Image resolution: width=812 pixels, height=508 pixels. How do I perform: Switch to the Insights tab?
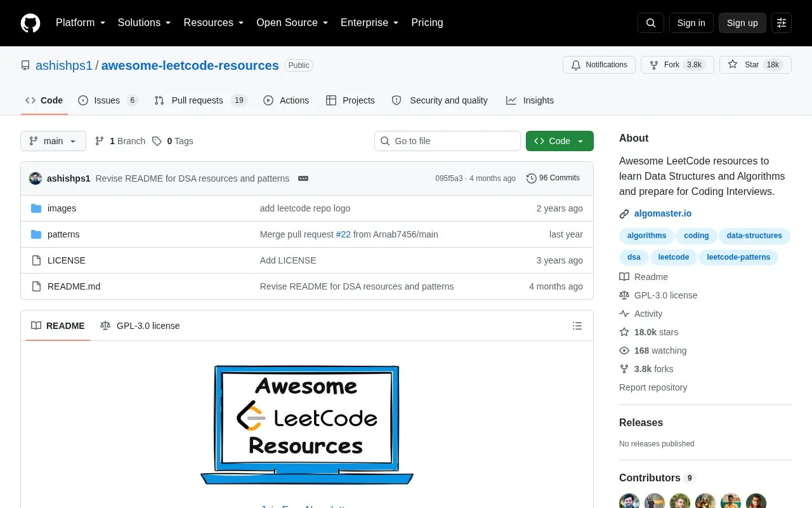[530, 100]
